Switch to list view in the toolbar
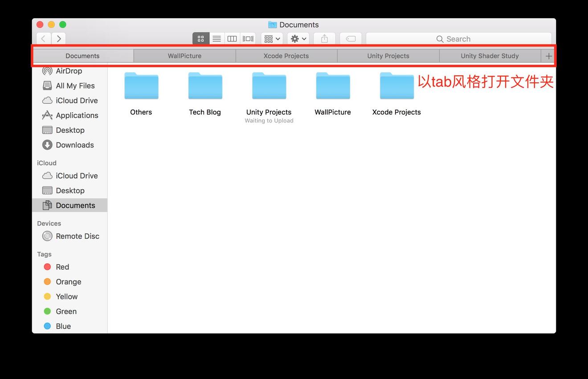Viewport: 588px width, 379px height. coord(216,38)
